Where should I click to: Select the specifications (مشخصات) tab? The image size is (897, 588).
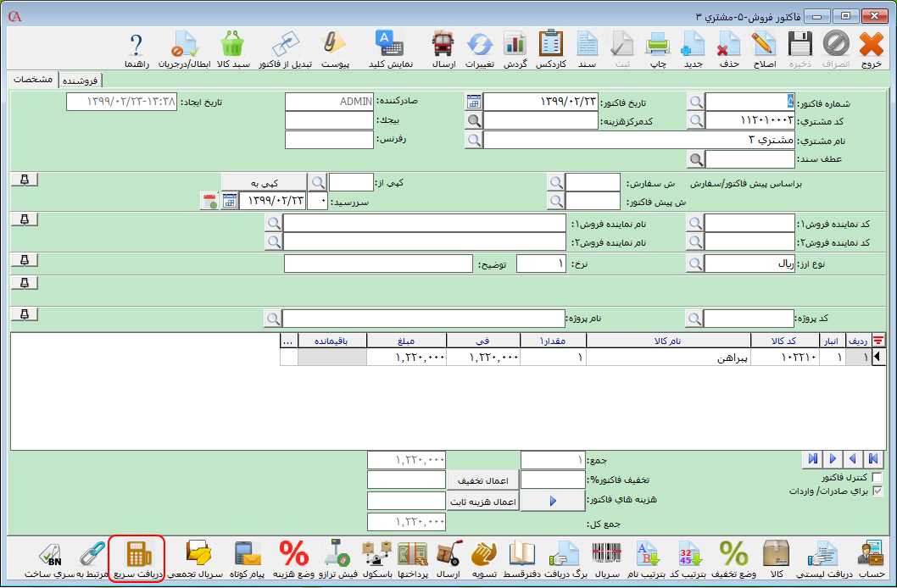point(33,79)
